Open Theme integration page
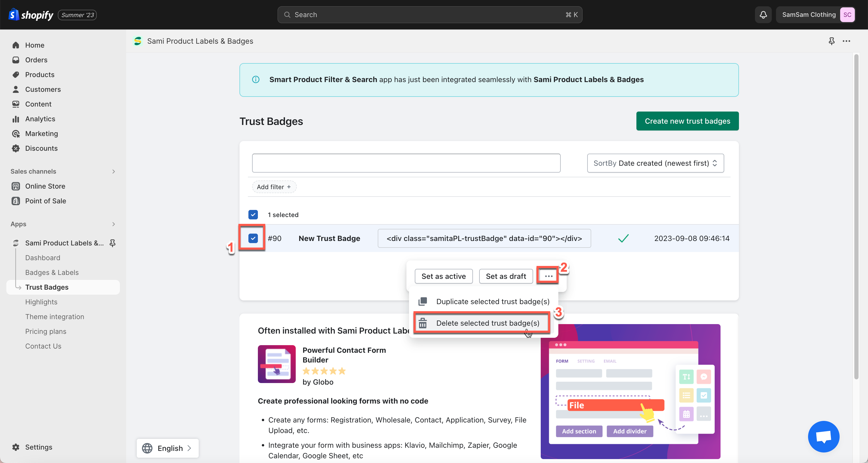Image resolution: width=868 pixels, height=463 pixels. coord(55,317)
